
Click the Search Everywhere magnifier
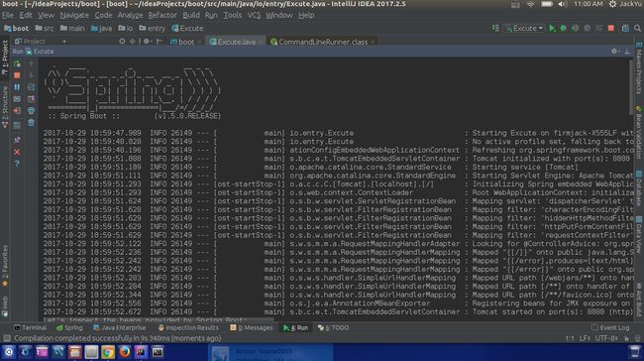point(637,28)
